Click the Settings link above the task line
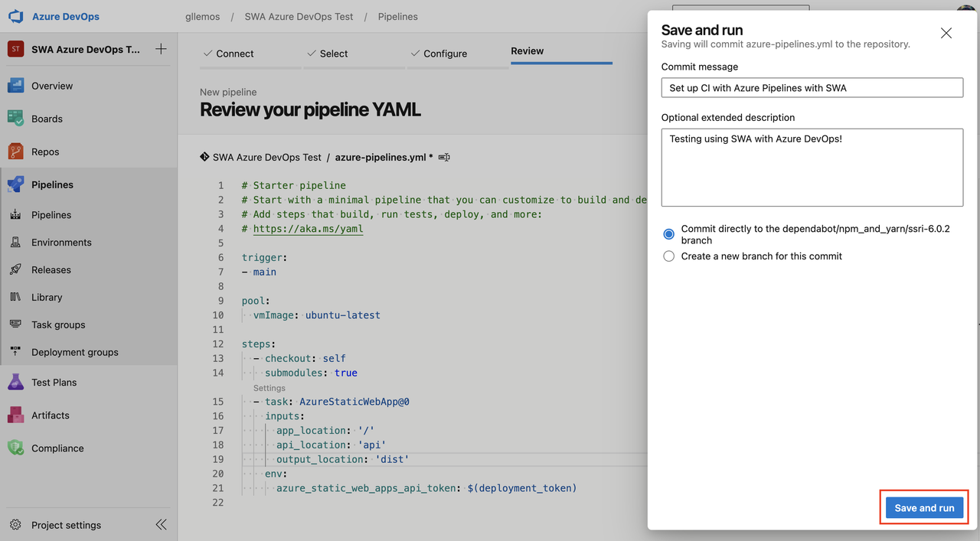This screenshot has width=980, height=541. click(x=269, y=388)
